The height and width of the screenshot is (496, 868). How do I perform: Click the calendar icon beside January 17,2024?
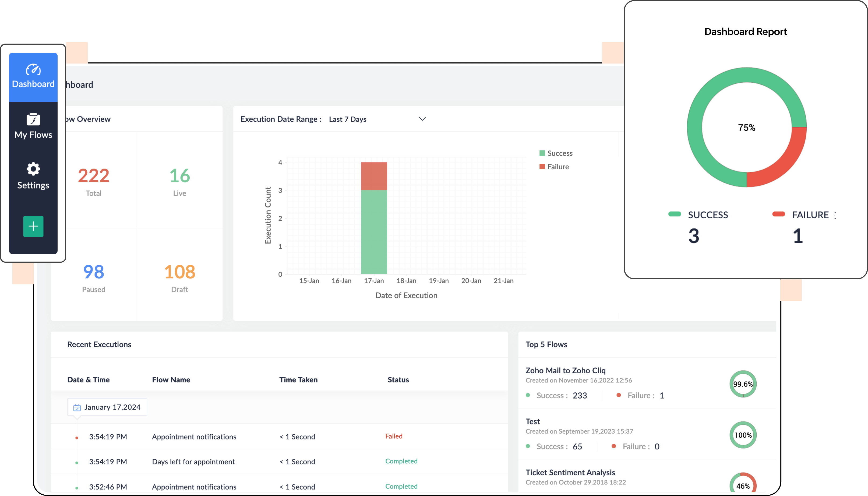tap(77, 407)
